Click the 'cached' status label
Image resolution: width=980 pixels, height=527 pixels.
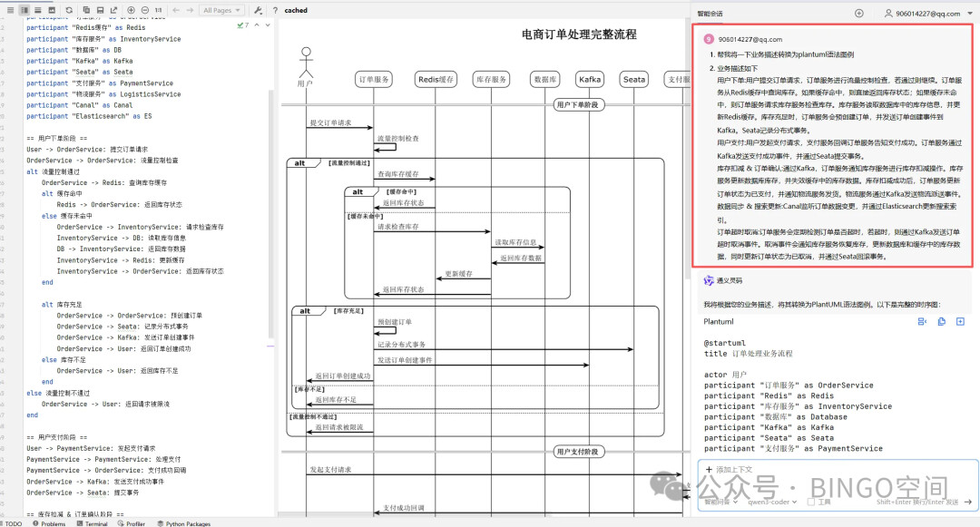click(x=296, y=10)
